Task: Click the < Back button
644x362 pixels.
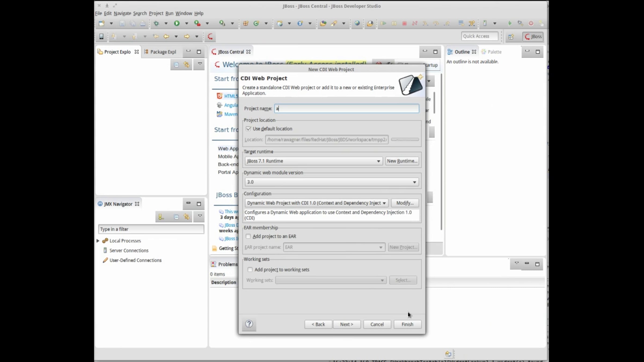Action: pyautogui.click(x=318, y=324)
